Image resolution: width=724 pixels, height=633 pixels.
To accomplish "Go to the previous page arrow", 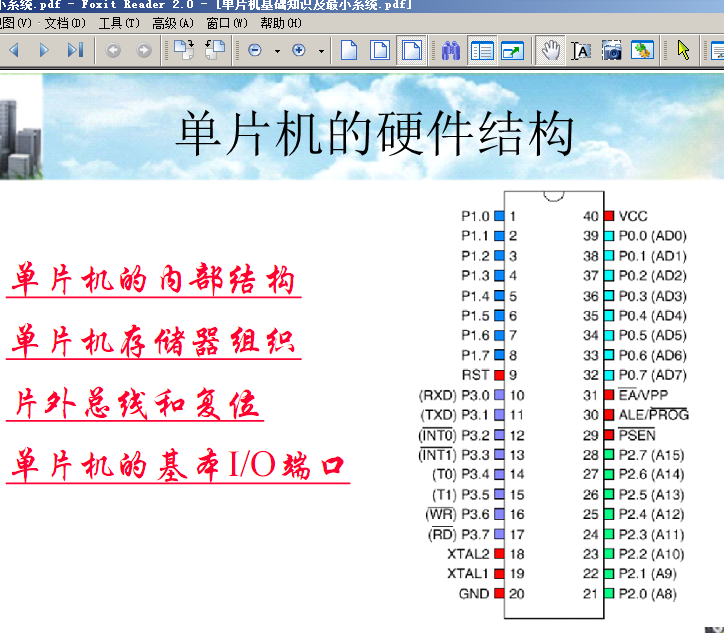I will pos(13,50).
